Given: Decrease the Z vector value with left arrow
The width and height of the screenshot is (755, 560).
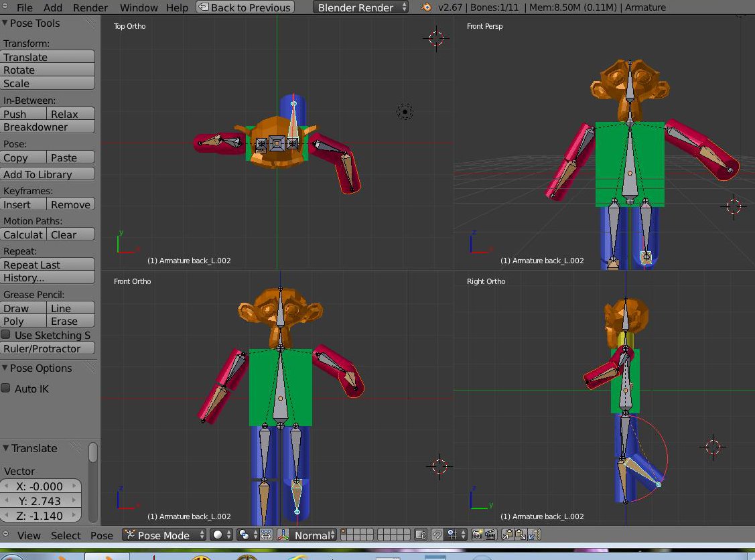Looking at the screenshot, I should pyautogui.click(x=6, y=515).
